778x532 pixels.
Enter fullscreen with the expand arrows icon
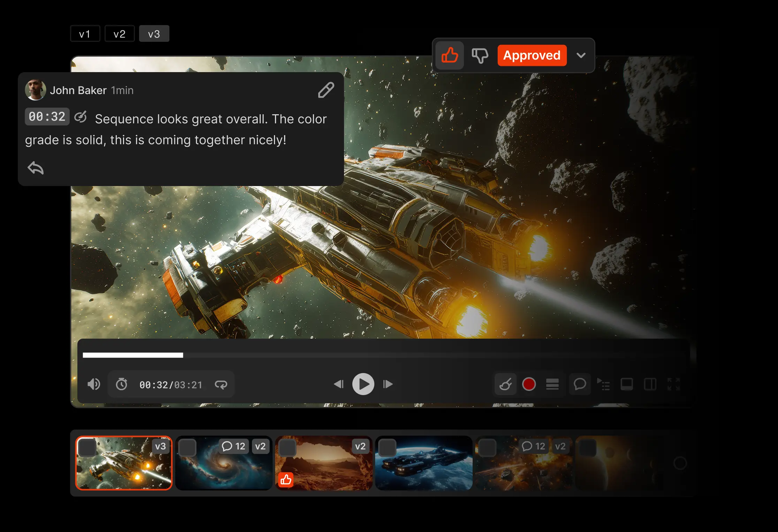pos(674,384)
